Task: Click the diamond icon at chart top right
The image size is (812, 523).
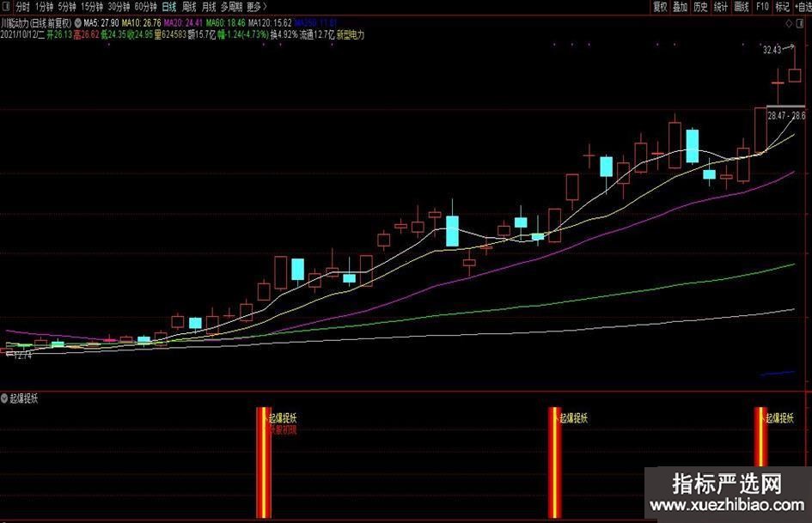Action: pos(789,23)
